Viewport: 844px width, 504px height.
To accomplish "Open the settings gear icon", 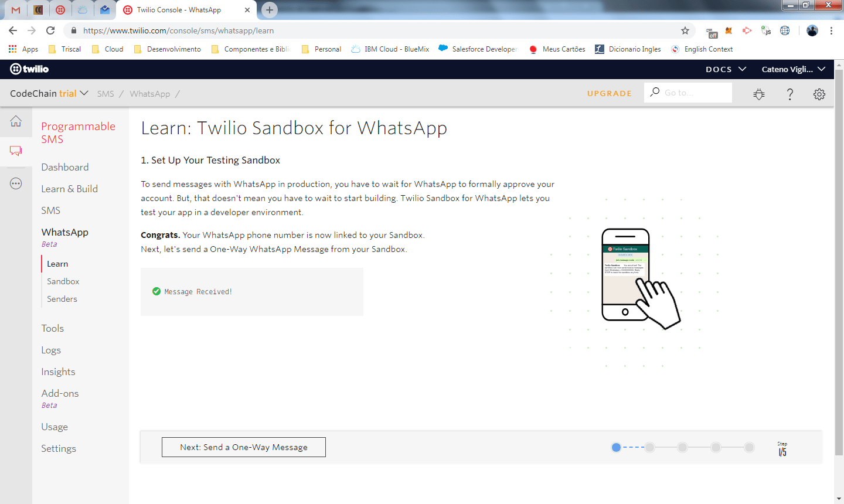I will click(x=819, y=94).
